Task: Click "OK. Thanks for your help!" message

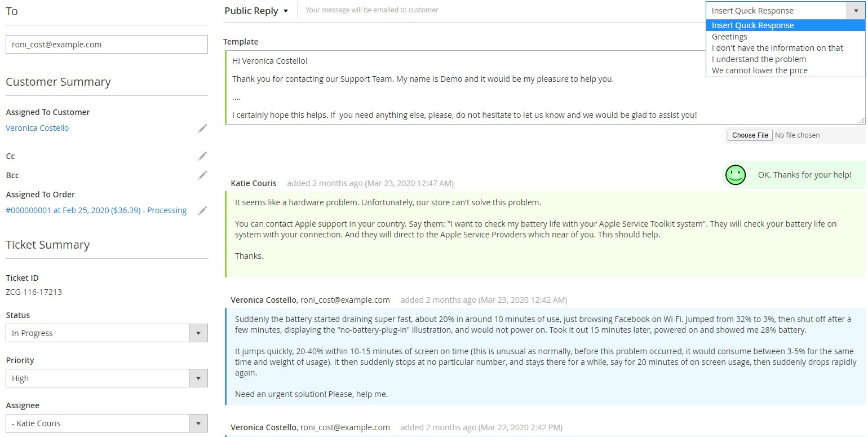Action: (804, 175)
